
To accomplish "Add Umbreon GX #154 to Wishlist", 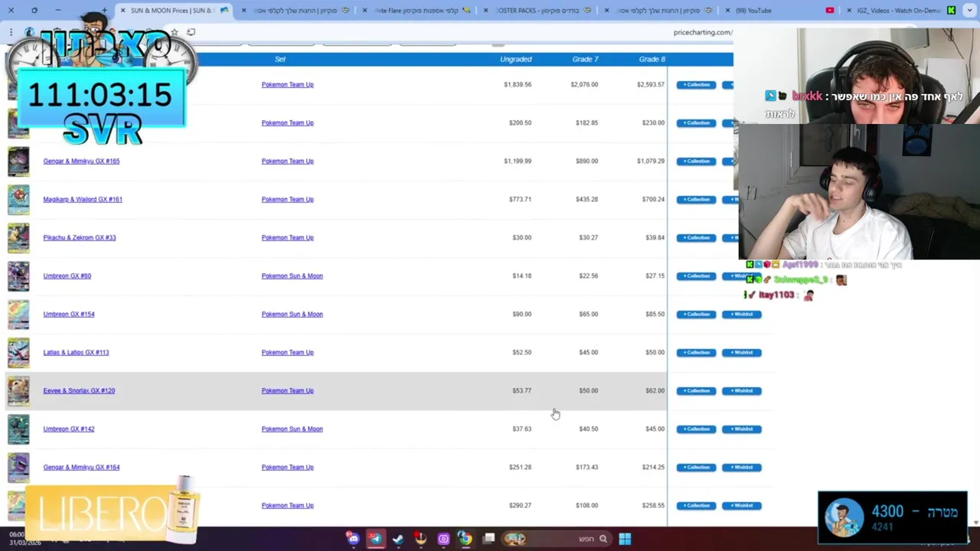I will point(741,314).
